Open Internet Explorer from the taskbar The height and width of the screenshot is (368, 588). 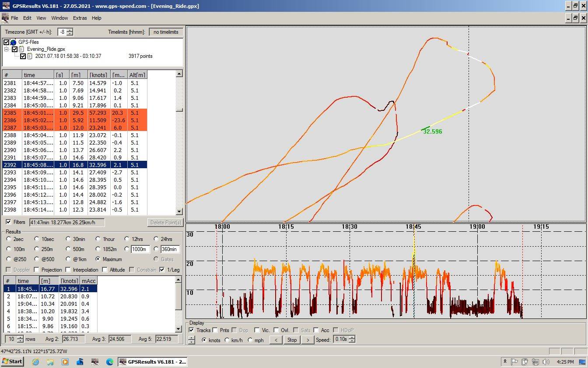click(x=35, y=362)
